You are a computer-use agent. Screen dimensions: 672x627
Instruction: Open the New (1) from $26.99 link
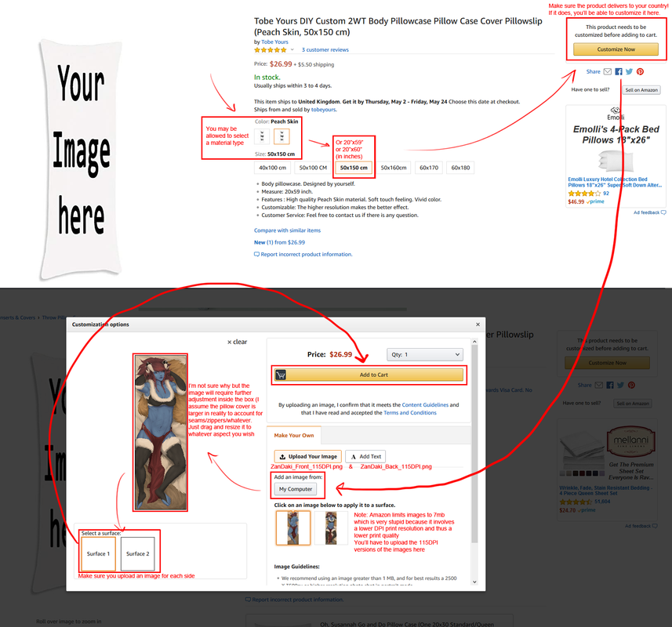click(279, 242)
